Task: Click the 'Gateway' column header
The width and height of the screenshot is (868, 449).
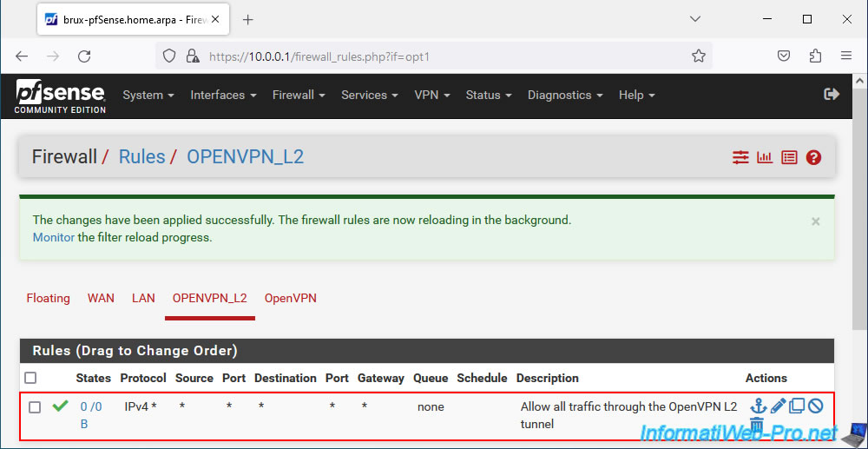Action: pos(381,378)
